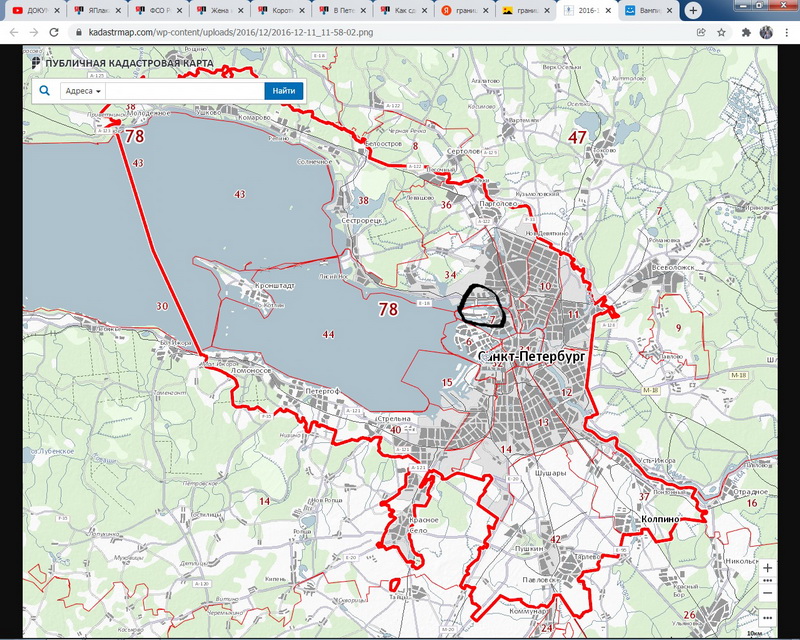Click the Публичная кадастровая карта logo
800x640 pixels.
tap(122, 63)
